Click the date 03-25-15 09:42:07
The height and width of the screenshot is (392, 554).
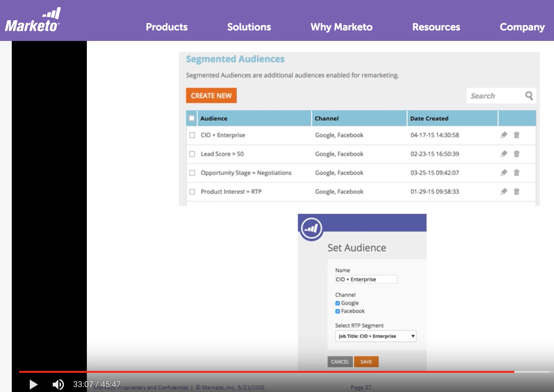[x=435, y=173]
